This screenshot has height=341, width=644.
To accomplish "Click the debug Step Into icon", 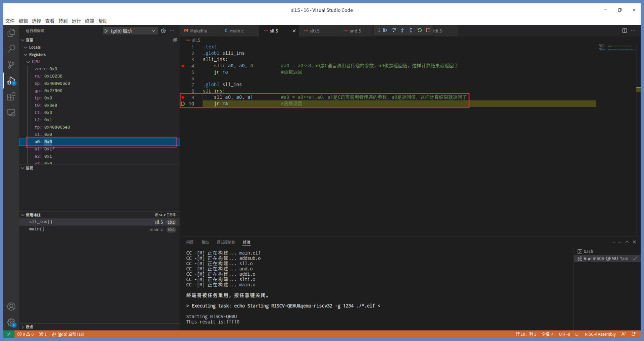I will coord(402,30).
